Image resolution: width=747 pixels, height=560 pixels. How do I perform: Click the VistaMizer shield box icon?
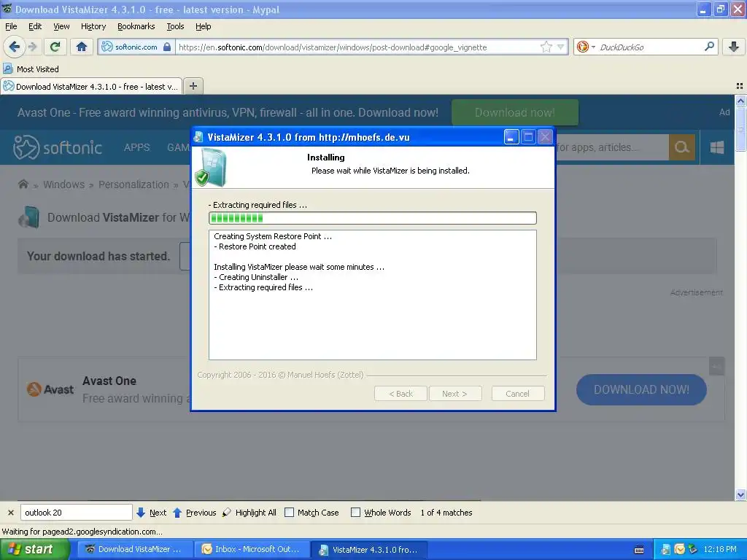pyautogui.click(x=212, y=167)
